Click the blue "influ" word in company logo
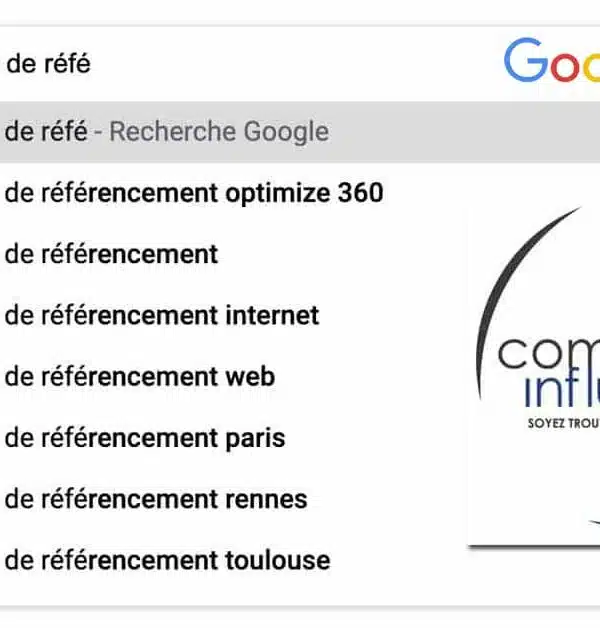This screenshot has height=628, width=600. click(x=560, y=389)
